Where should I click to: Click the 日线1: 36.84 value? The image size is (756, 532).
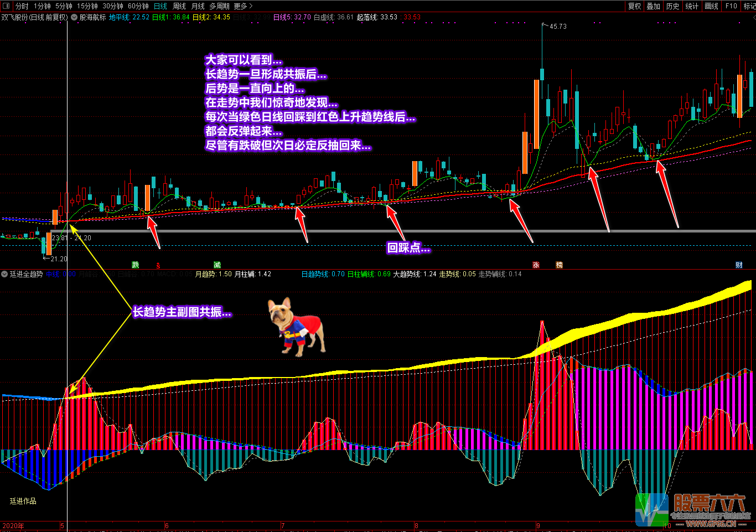(x=170, y=17)
